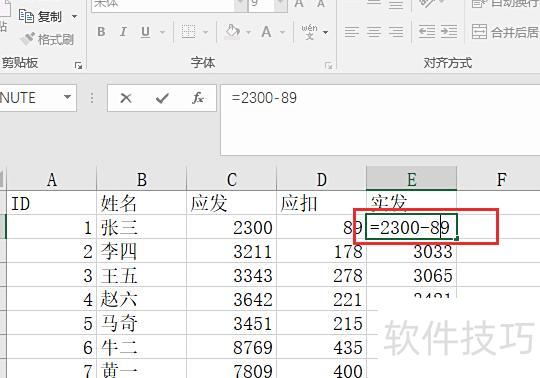This screenshot has width=540, height=378.
Task: Decrease indent
Action: tap(427, 32)
